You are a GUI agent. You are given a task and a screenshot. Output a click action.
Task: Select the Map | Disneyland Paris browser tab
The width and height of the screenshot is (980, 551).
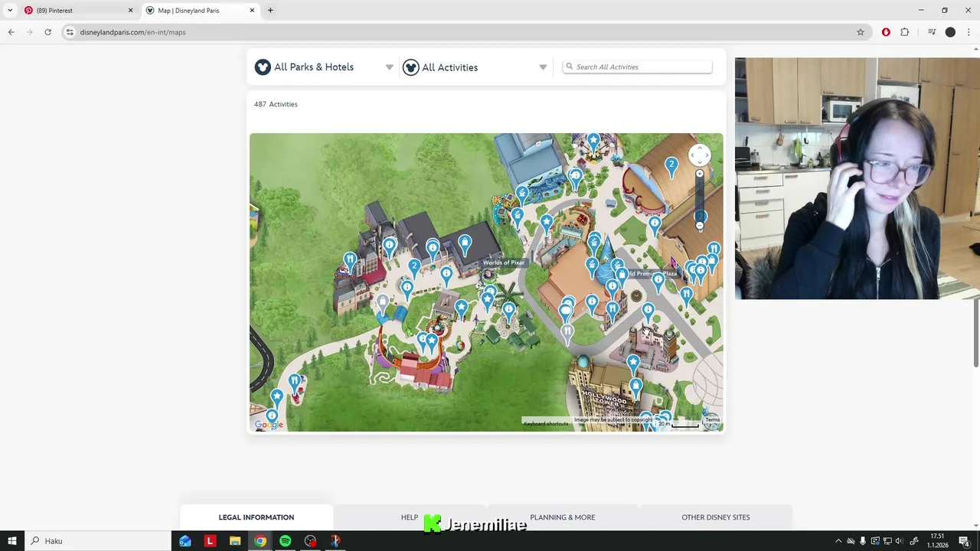[x=201, y=11]
